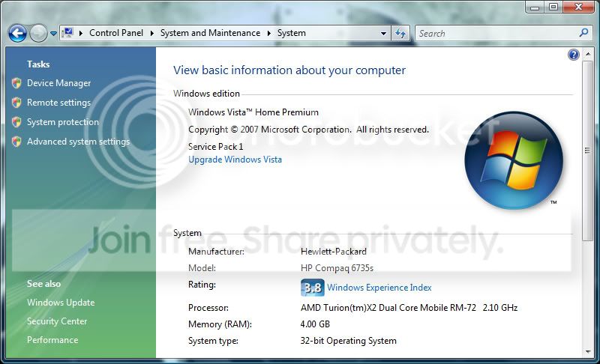This screenshot has width=600, height=364.
Task: Open Help with the blue question icon
Action: point(573,55)
